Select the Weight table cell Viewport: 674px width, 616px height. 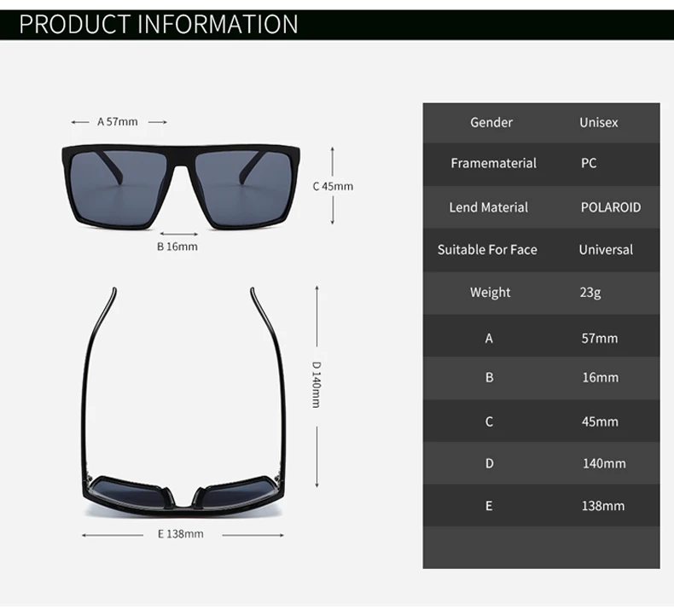[x=490, y=293]
